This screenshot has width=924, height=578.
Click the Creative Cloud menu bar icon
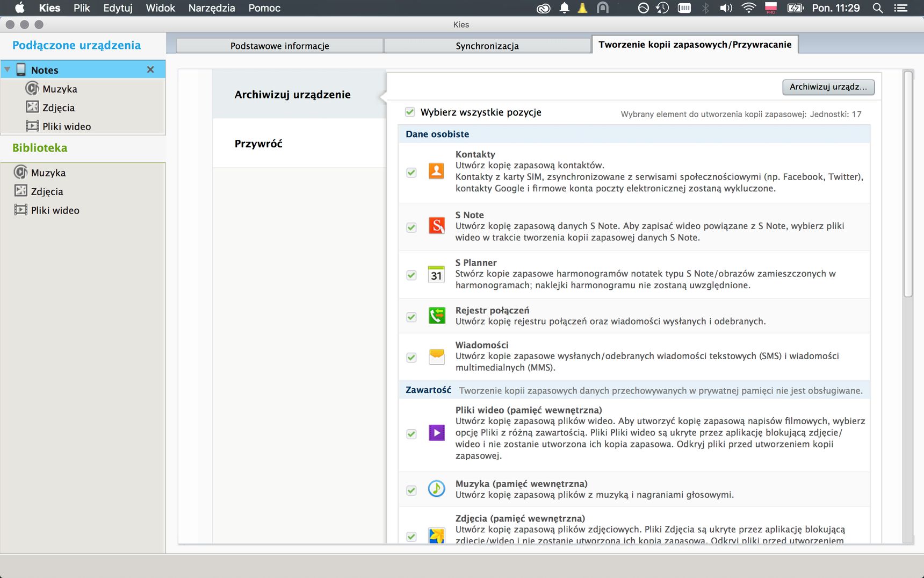[x=544, y=8]
